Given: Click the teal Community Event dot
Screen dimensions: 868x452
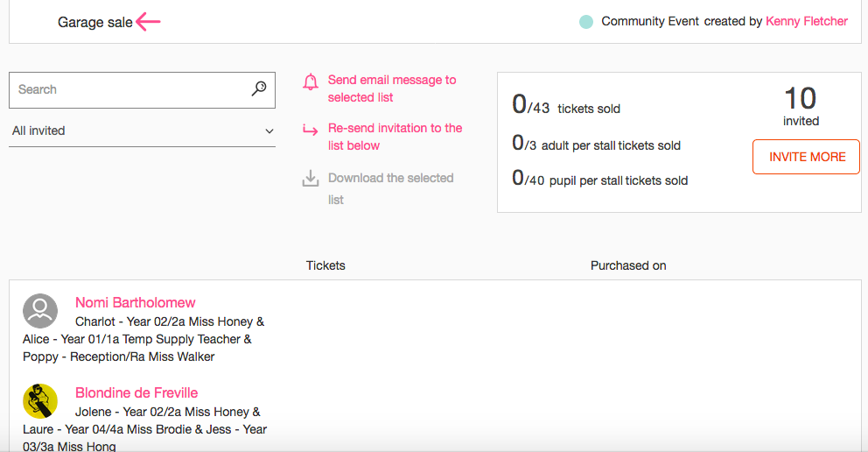Looking at the screenshot, I should click(586, 22).
